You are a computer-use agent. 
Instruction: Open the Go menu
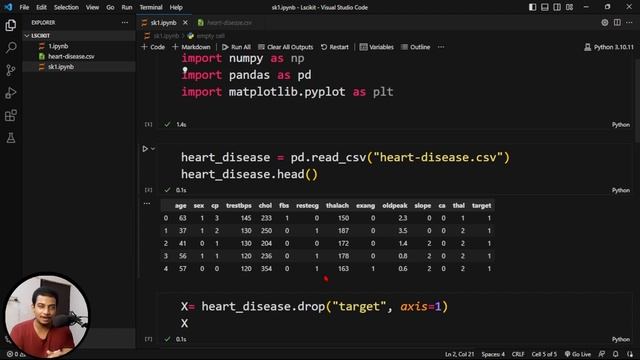tap(110, 7)
